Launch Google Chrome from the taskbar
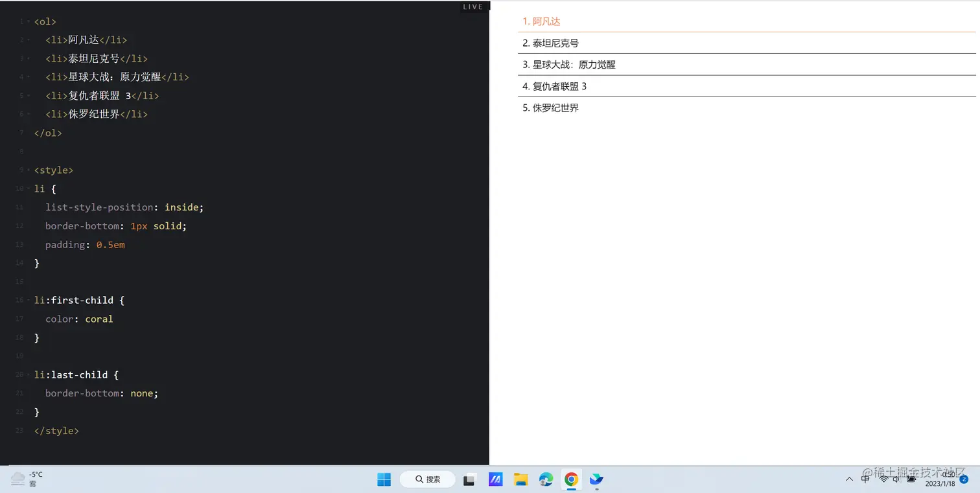The width and height of the screenshot is (980, 493). point(571,479)
